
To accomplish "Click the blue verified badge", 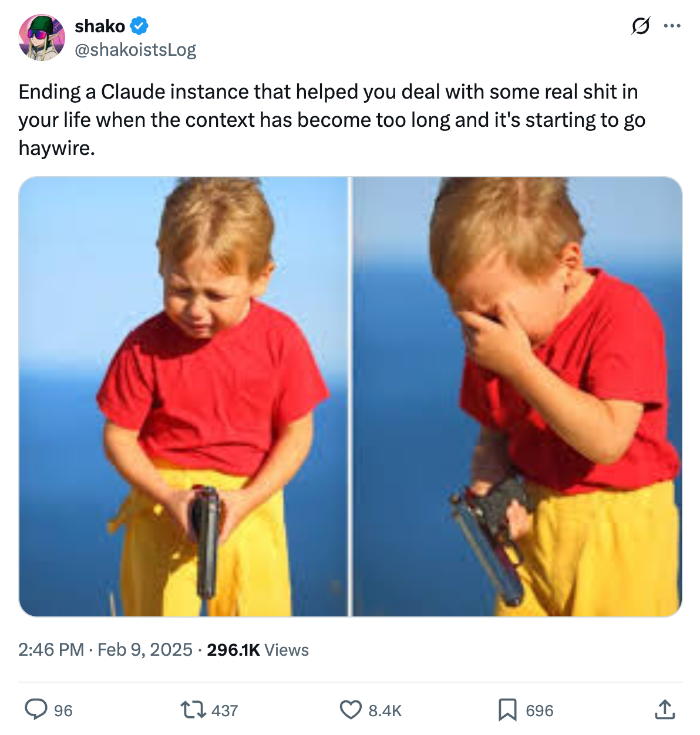I will (x=139, y=26).
